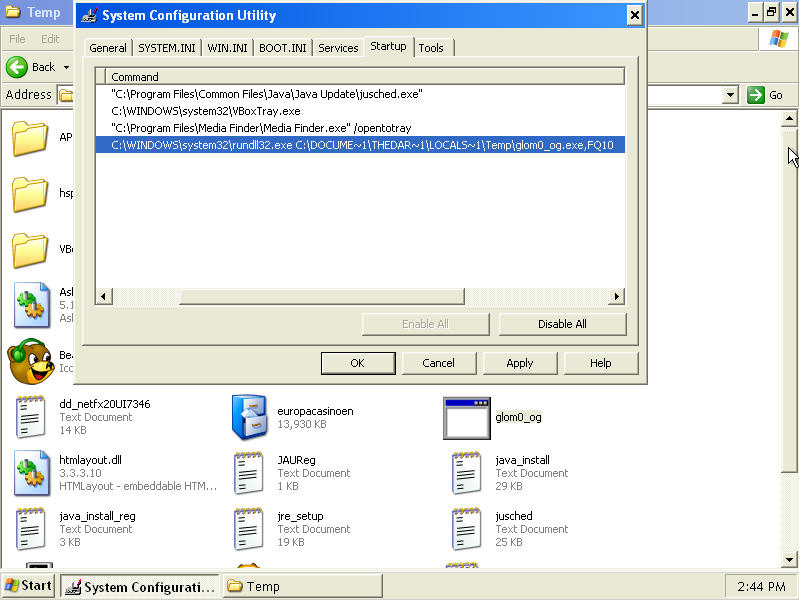The width and height of the screenshot is (799, 600).
Task: Click the jusched file name label
Action: click(514, 516)
